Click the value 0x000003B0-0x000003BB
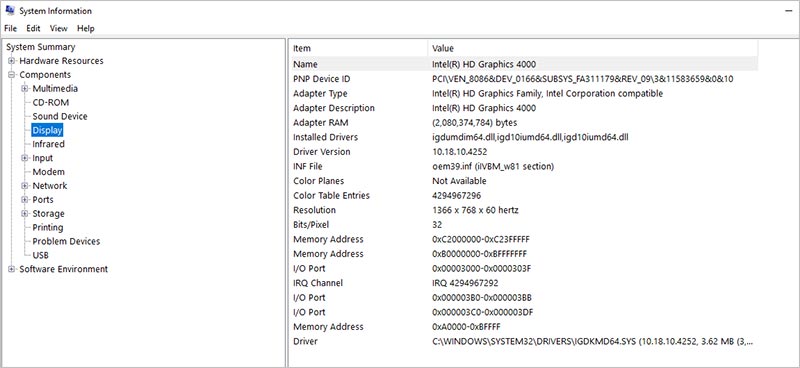800x368 pixels. (482, 298)
